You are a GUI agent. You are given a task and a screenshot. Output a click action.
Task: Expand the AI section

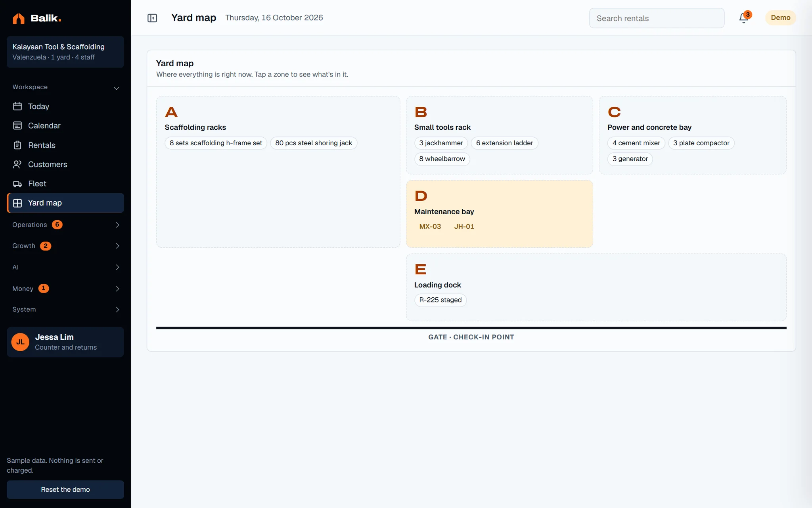coord(65,267)
